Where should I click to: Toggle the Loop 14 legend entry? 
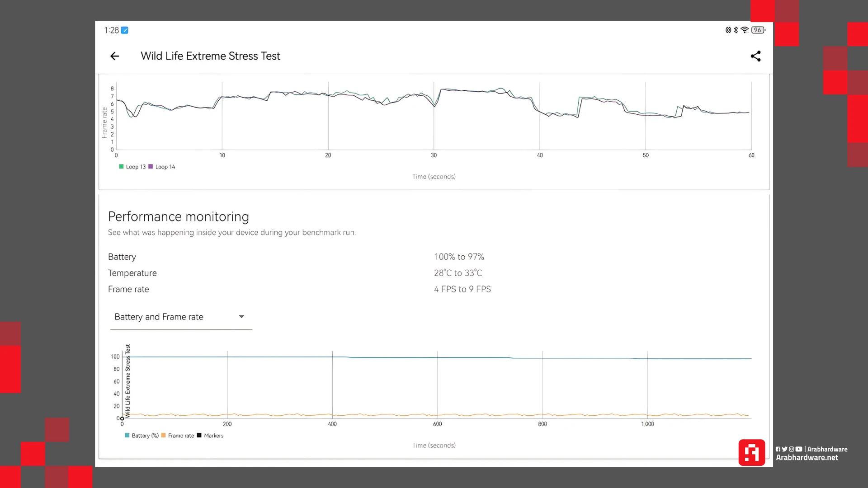(162, 167)
